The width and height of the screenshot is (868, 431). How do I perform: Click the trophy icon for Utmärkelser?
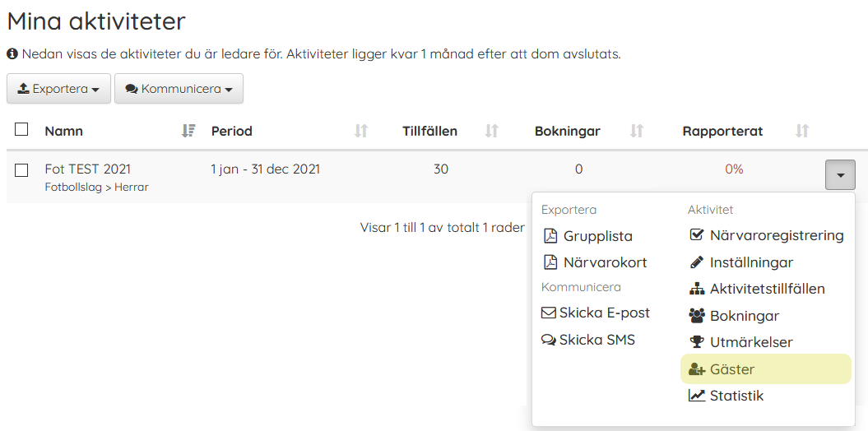tap(697, 342)
